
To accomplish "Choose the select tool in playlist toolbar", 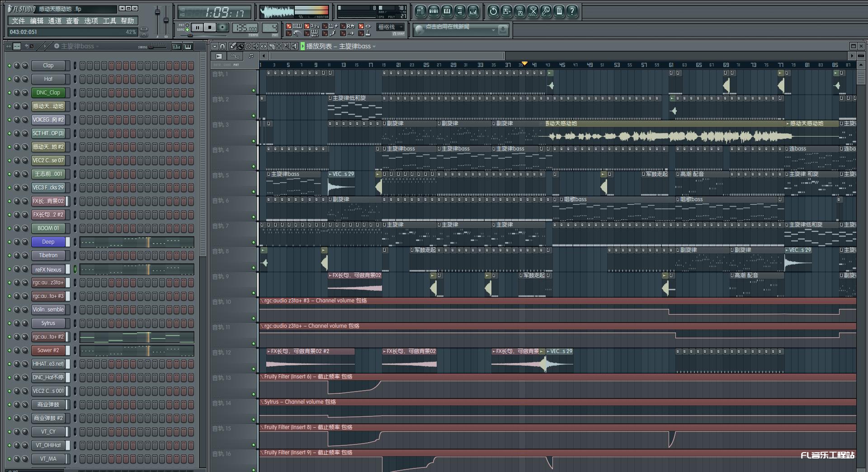I will click(x=279, y=46).
